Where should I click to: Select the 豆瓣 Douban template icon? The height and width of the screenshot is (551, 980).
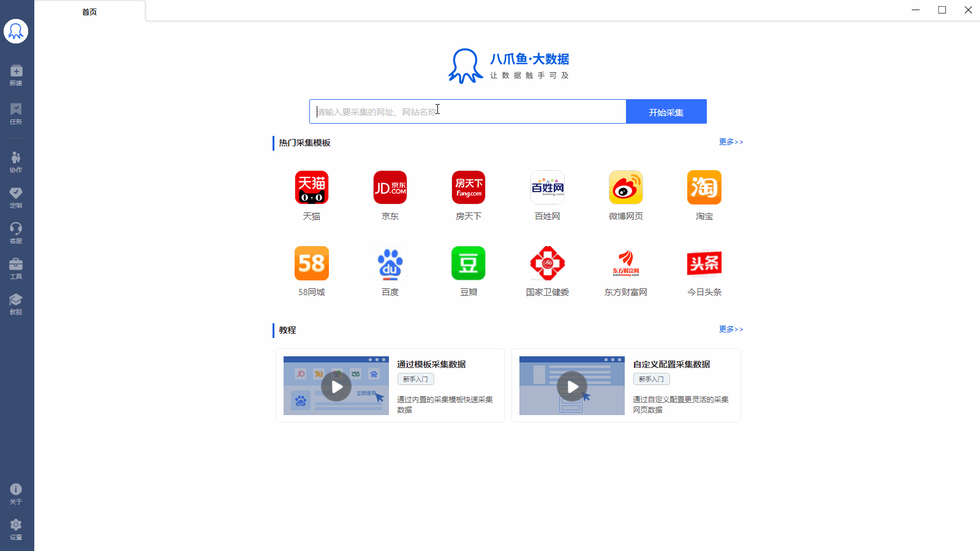pyautogui.click(x=469, y=263)
